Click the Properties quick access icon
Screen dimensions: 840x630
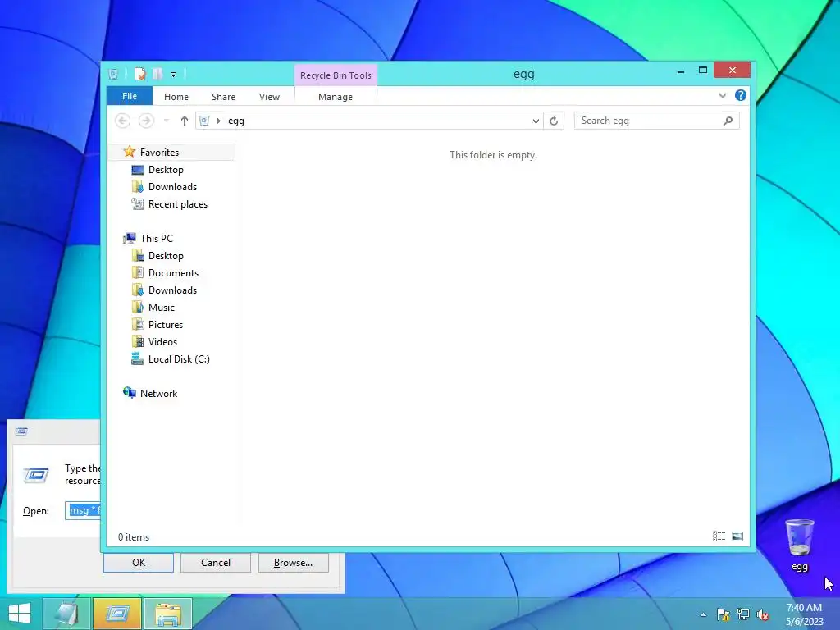[139, 74]
